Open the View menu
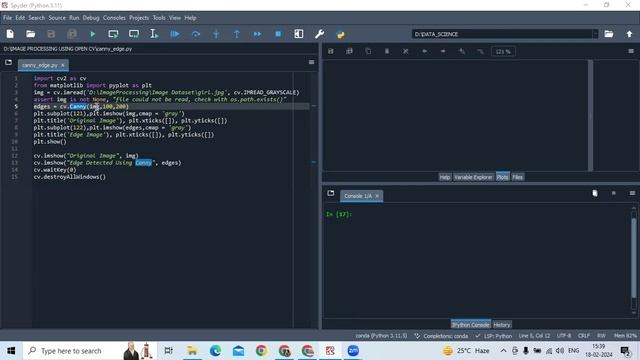Image resolution: width=640 pixels, height=360 pixels. click(175, 18)
